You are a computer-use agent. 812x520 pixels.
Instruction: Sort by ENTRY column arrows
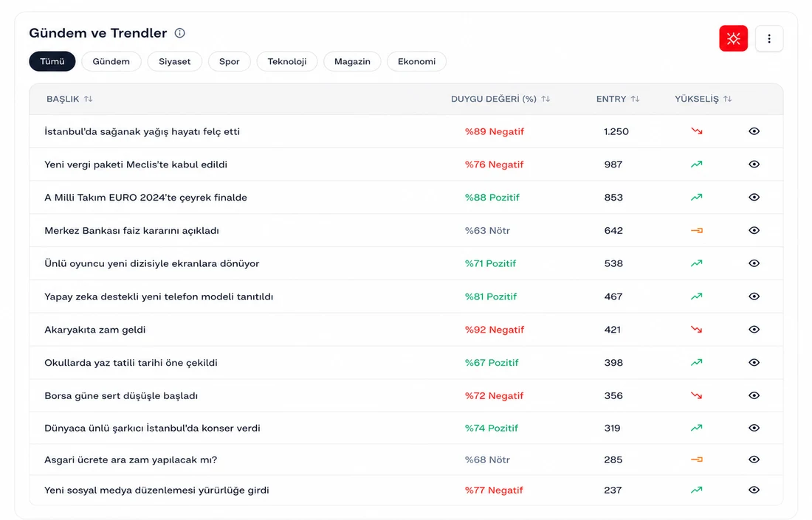click(x=636, y=98)
